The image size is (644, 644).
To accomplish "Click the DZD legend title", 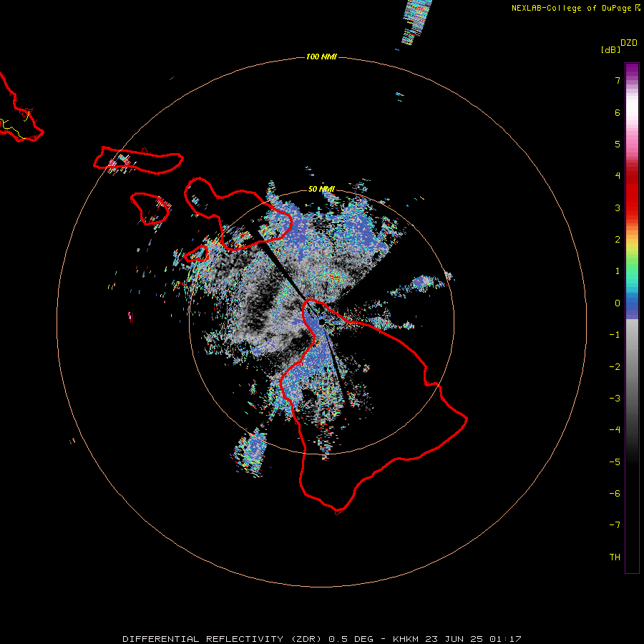I will (x=628, y=43).
